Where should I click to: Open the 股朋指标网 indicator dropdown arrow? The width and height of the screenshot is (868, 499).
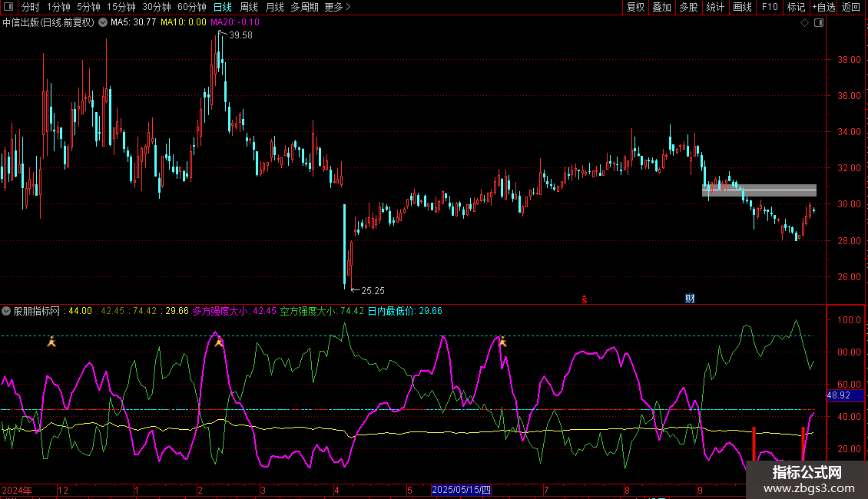point(7,312)
